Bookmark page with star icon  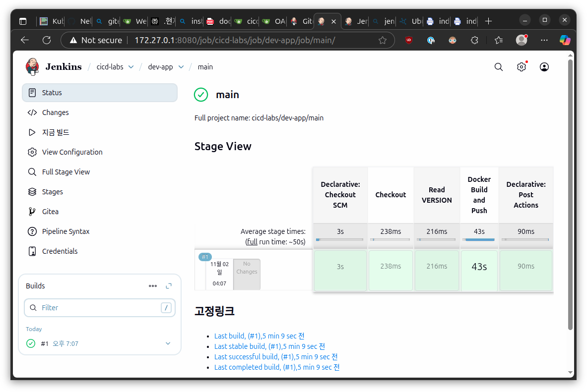pyautogui.click(x=382, y=40)
